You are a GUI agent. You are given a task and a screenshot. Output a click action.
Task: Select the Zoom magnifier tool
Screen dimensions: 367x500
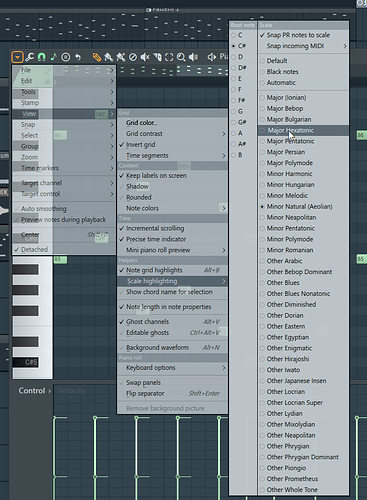(181, 57)
